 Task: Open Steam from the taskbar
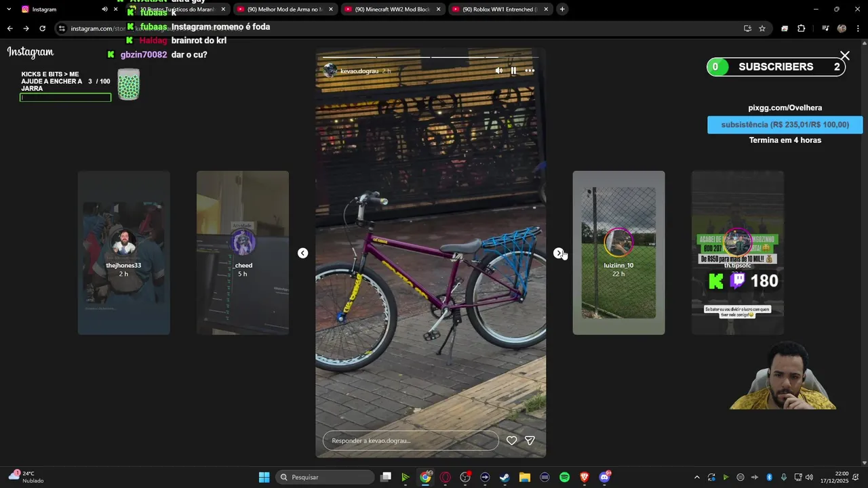(x=505, y=477)
